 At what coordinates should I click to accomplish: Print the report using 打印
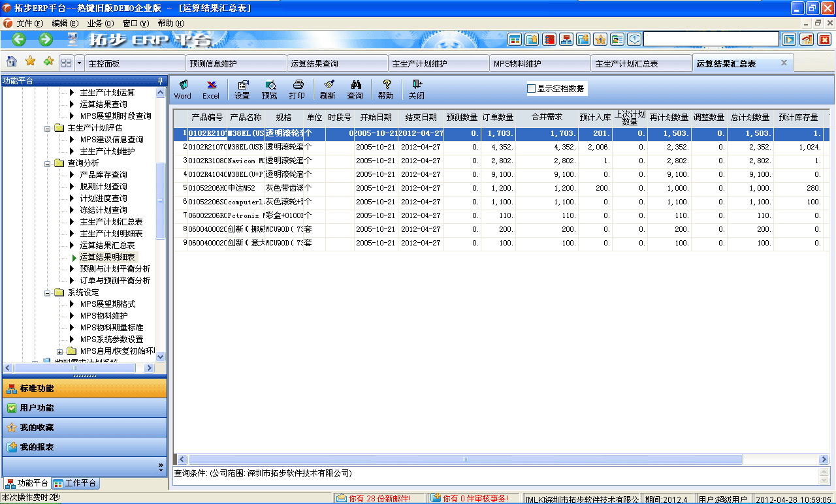pyautogui.click(x=297, y=89)
